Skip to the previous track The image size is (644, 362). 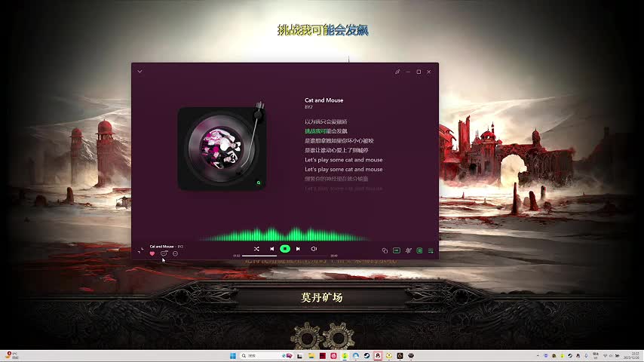pos(272,249)
